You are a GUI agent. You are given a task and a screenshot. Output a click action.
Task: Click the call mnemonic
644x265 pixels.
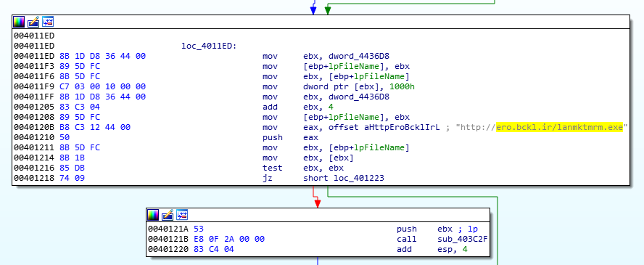(407, 239)
